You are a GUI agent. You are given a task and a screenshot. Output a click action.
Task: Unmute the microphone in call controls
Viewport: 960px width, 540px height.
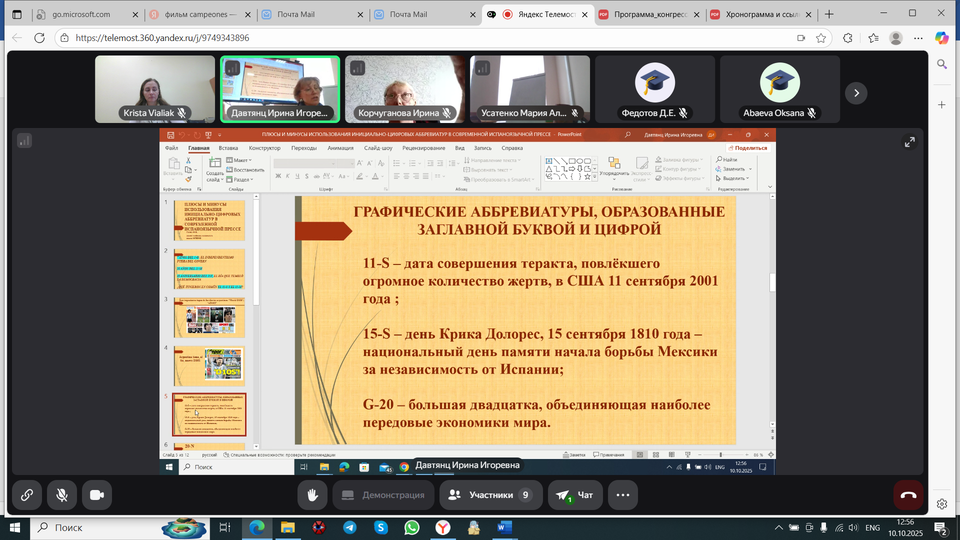point(62,495)
